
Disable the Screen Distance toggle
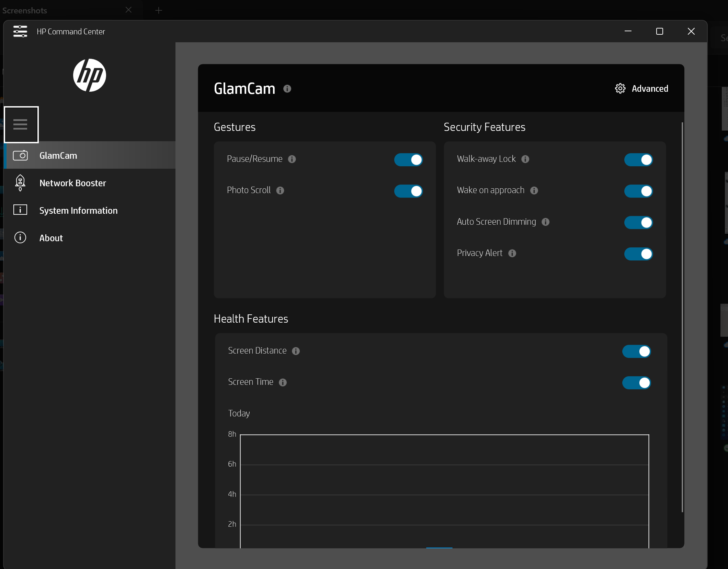[636, 352]
